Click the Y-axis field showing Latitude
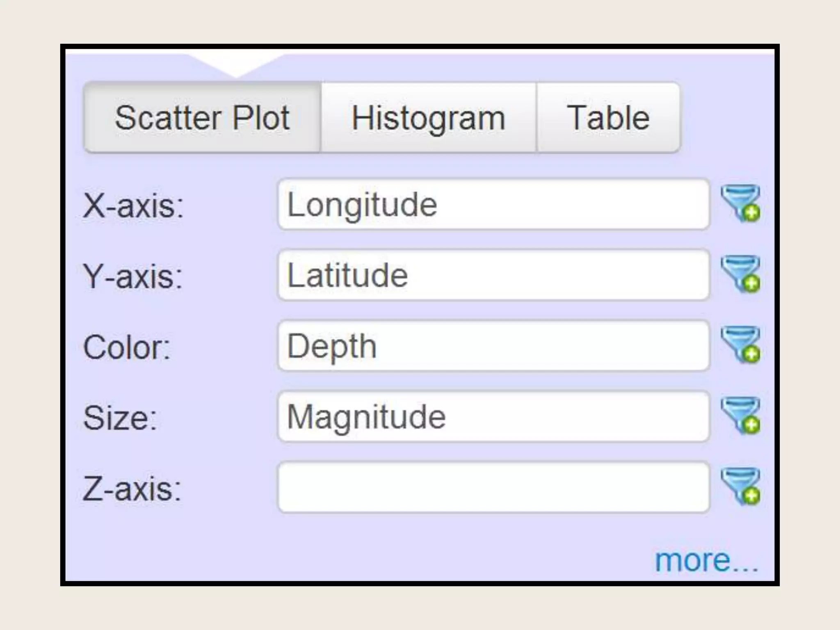840x630 pixels. [493, 275]
